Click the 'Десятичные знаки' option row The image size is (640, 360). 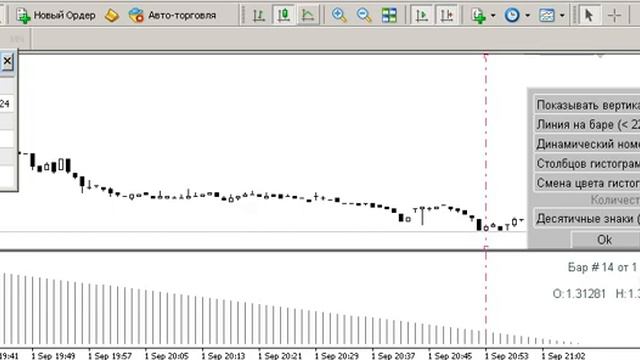(x=587, y=218)
